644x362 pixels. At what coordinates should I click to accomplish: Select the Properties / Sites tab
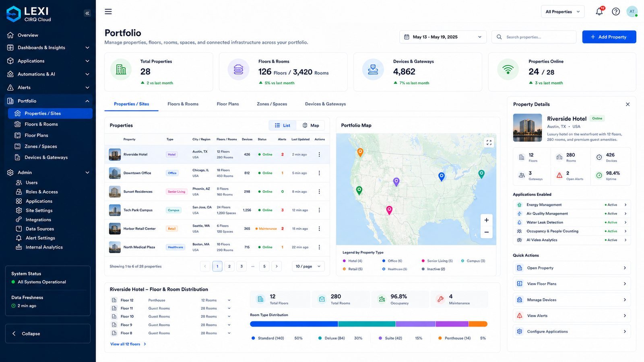pyautogui.click(x=131, y=104)
